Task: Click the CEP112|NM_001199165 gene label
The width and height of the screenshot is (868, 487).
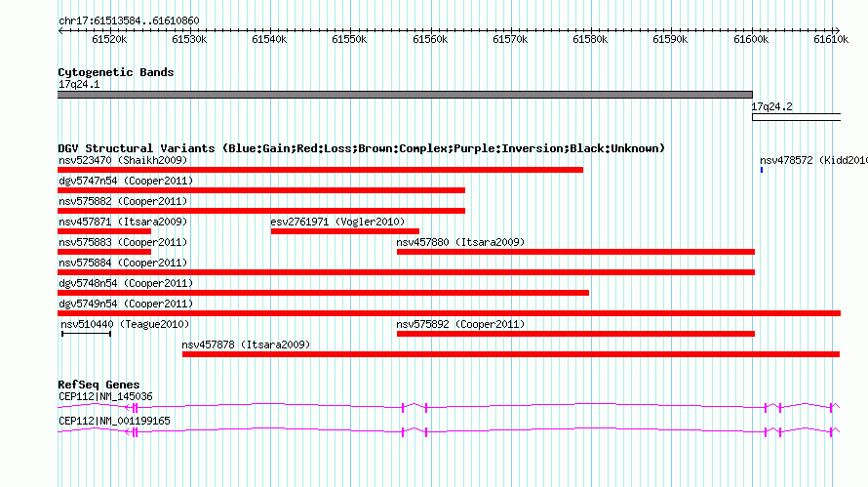Action: (x=114, y=421)
